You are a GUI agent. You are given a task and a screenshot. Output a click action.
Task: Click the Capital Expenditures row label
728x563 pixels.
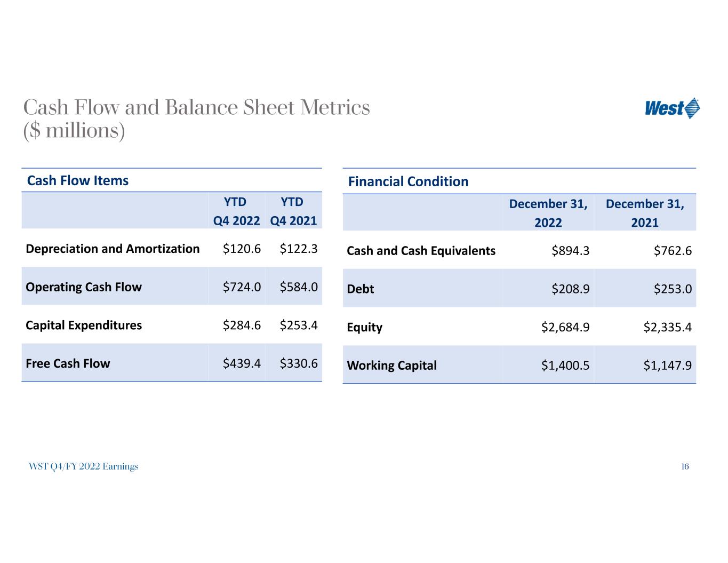(84, 326)
